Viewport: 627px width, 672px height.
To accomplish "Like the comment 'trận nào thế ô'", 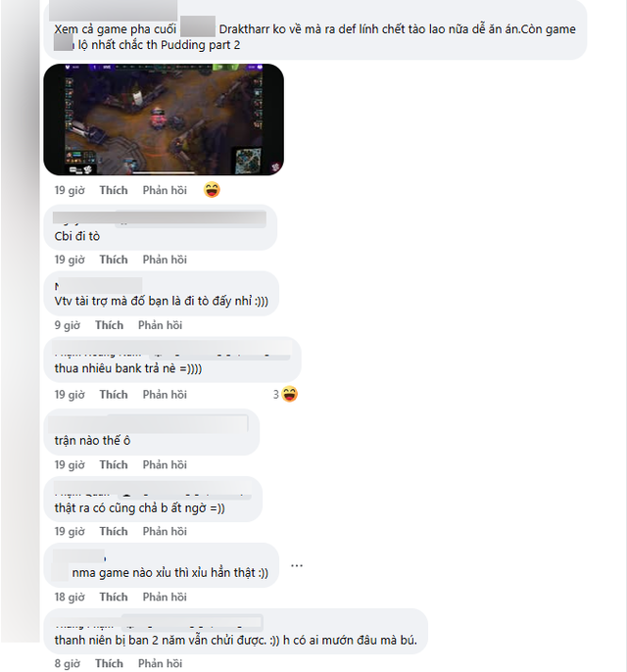I will pos(114,465).
